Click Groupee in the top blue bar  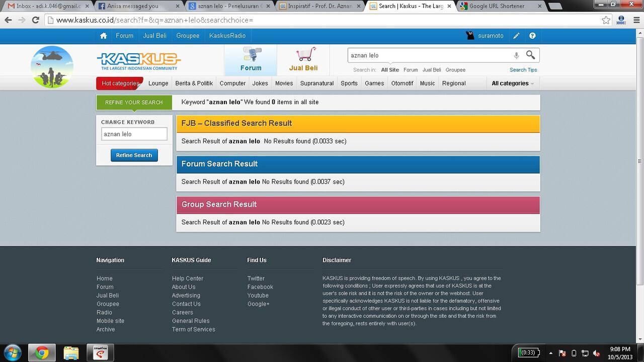point(188,36)
